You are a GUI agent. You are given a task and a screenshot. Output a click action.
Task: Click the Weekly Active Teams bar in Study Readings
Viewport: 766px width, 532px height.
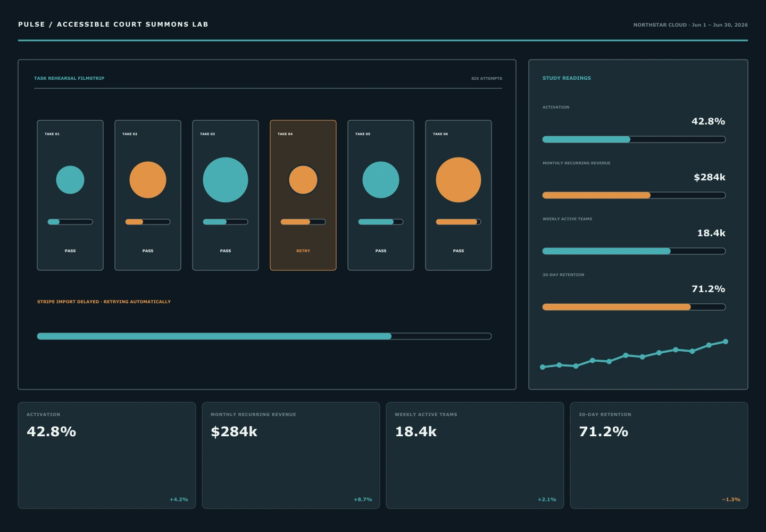[x=634, y=251]
